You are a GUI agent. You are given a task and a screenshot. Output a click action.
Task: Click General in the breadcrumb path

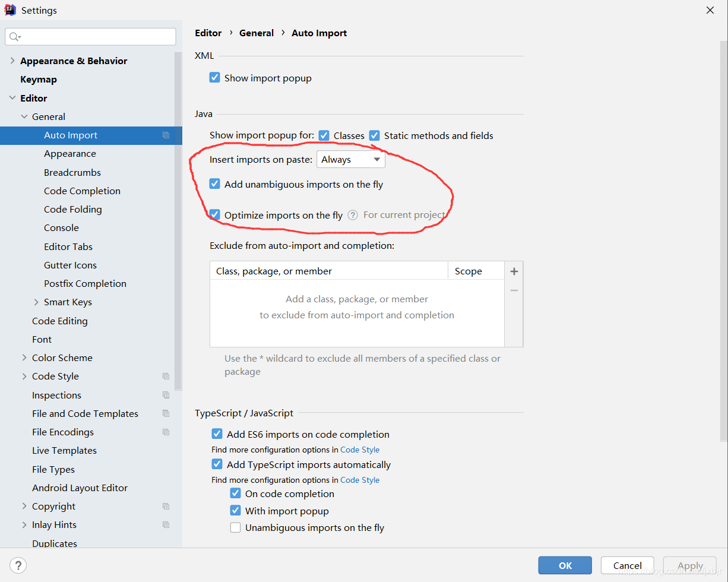(x=257, y=33)
